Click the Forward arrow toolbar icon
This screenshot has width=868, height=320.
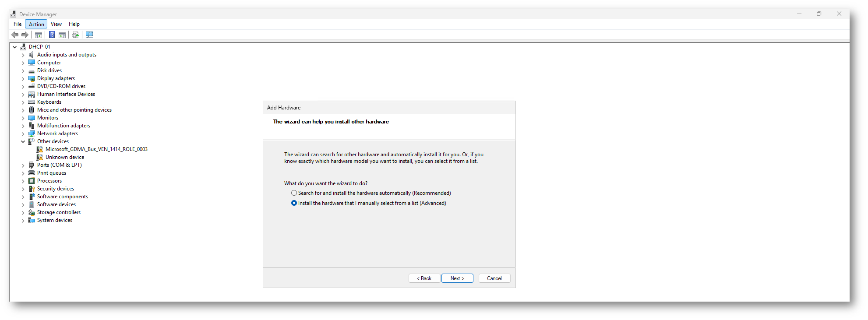[x=25, y=35]
